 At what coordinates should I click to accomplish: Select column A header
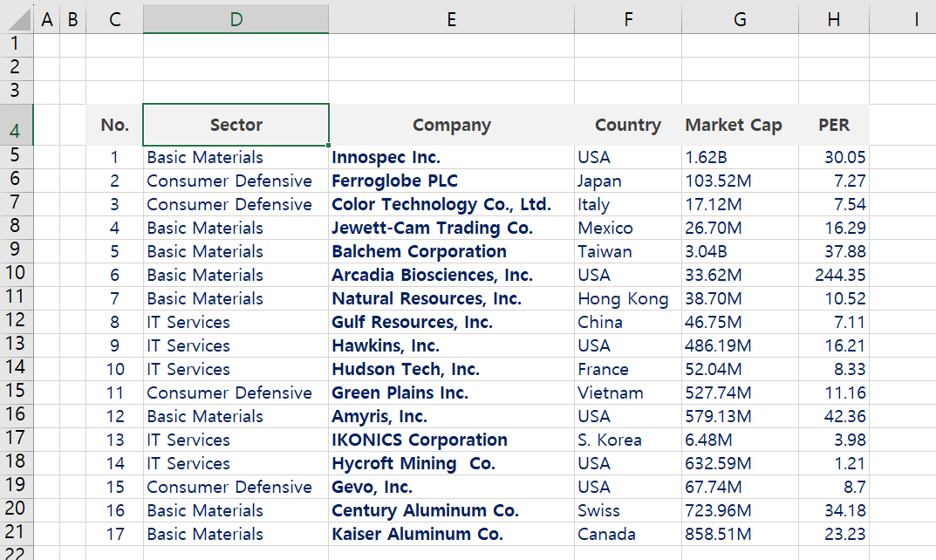(46, 19)
